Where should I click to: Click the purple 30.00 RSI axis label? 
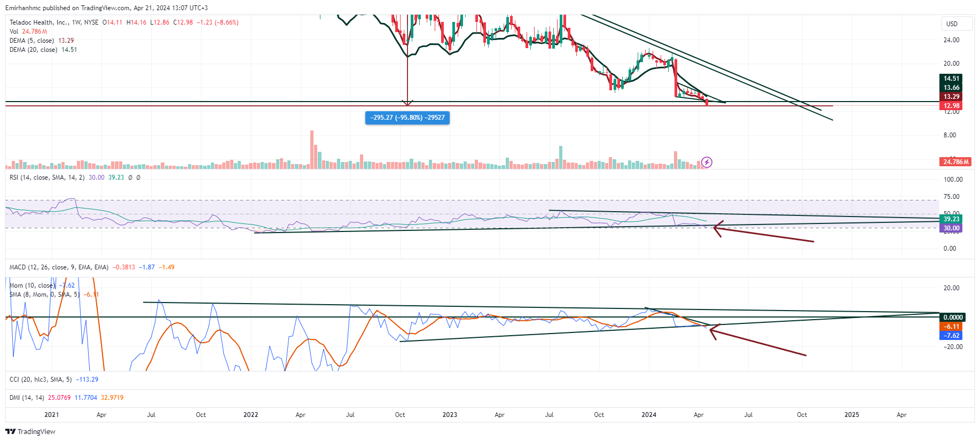tap(951, 228)
